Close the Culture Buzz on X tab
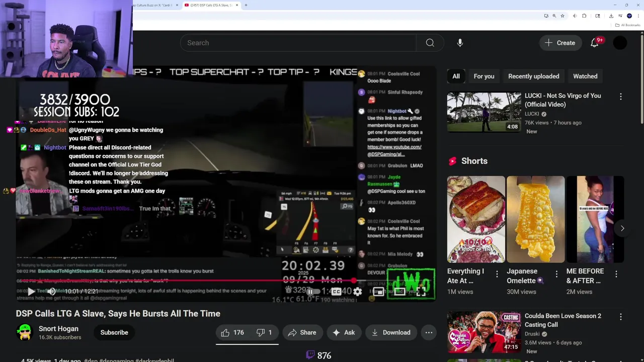Screen dimensions: 644x362 tap(177, 5)
